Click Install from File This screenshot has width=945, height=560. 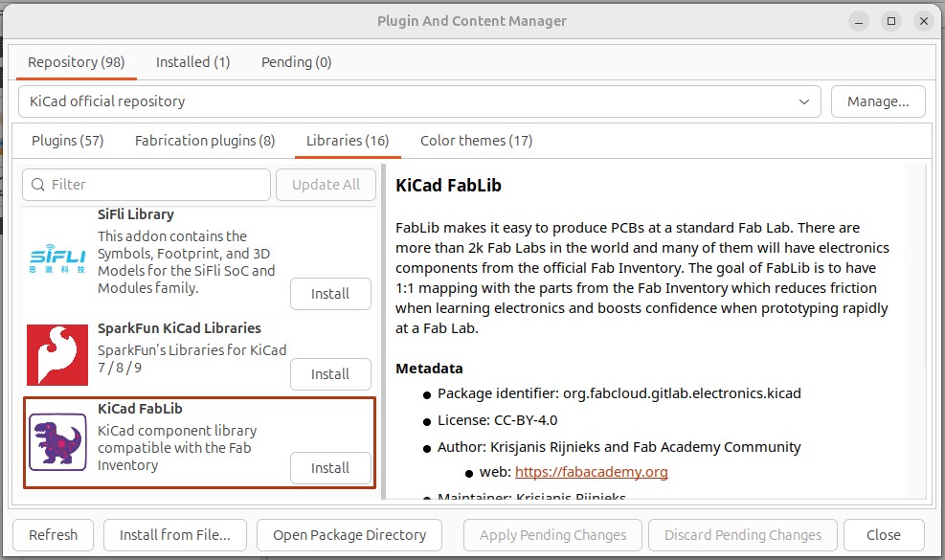click(x=174, y=534)
